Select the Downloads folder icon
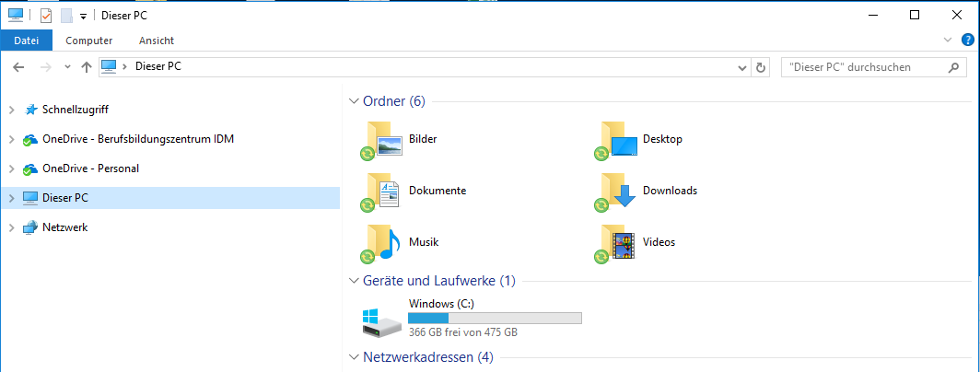This screenshot has height=372, width=980. pos(615,192)
